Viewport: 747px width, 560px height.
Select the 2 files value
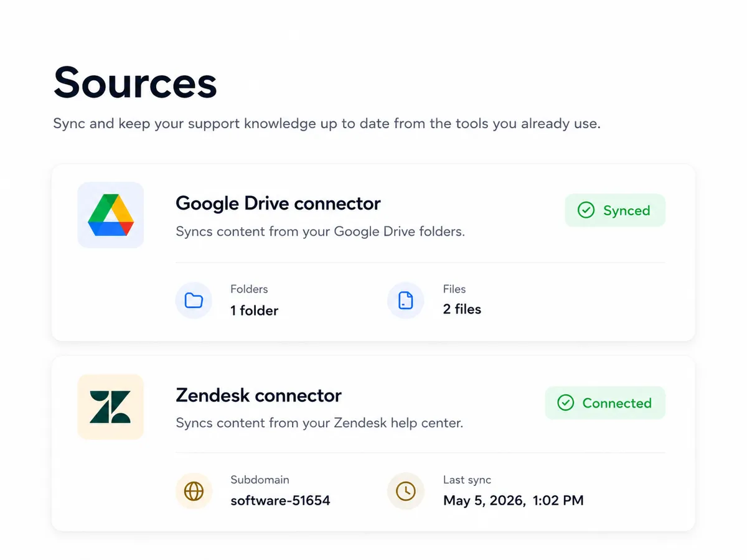point(463,309)
